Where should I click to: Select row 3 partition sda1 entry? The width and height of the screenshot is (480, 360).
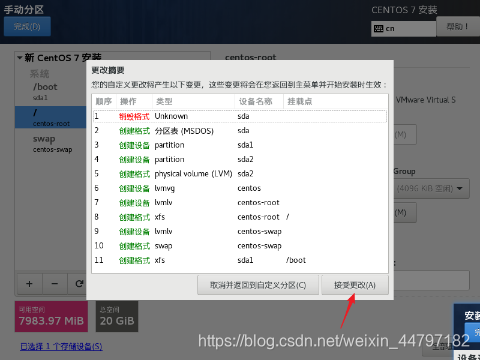click(240, 145)
